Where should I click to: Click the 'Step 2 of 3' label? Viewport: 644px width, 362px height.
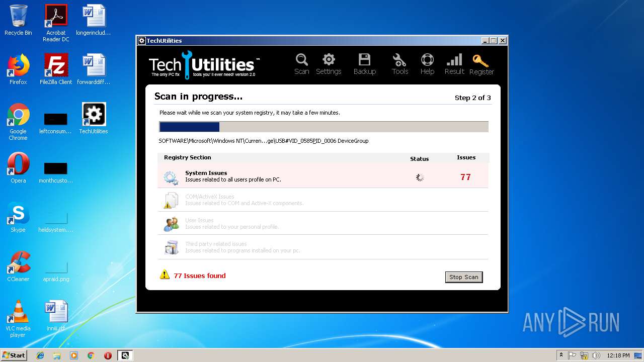472,98
